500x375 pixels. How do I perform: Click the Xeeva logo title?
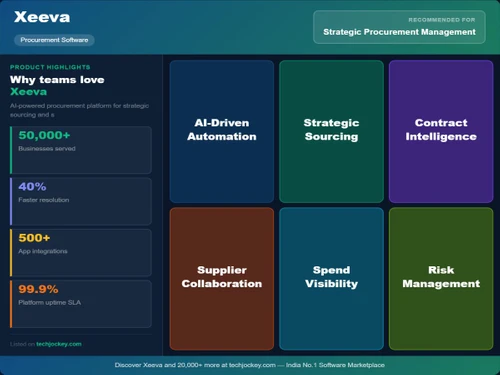[42, 17]
